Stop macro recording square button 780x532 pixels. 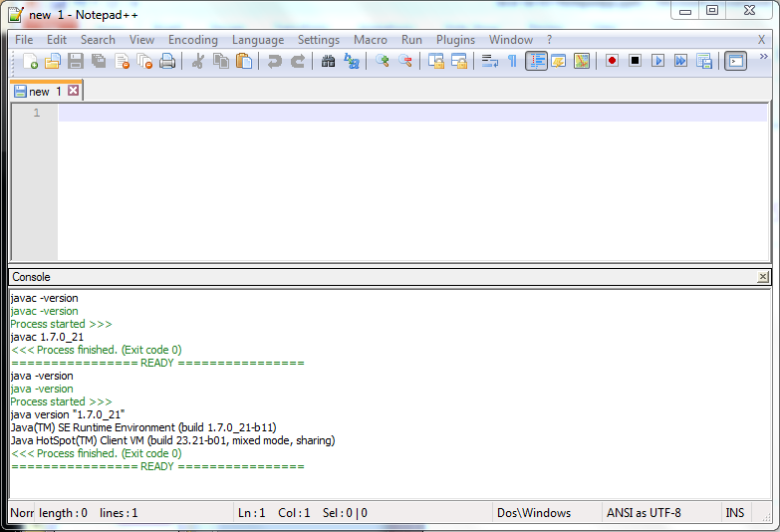pos(635,61)
